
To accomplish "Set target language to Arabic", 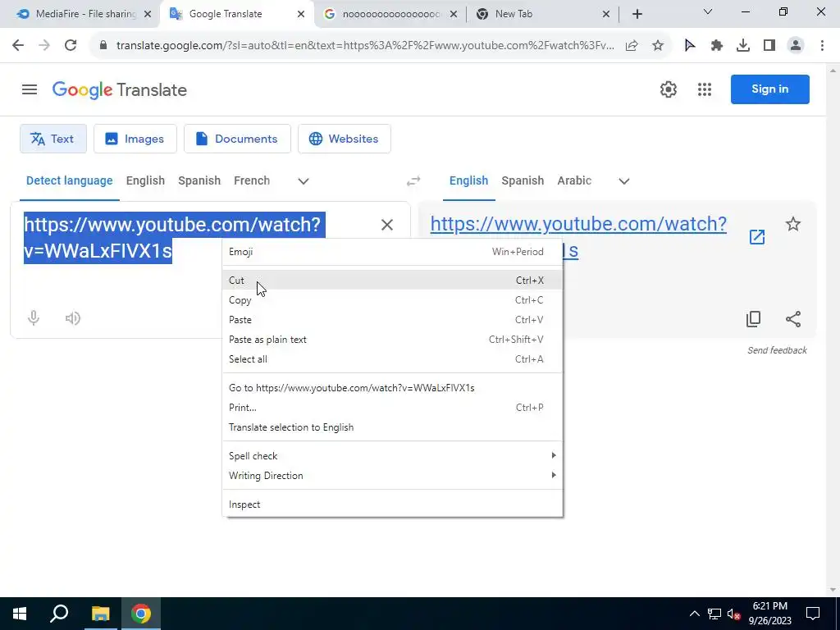I will (x=574, y=181).
